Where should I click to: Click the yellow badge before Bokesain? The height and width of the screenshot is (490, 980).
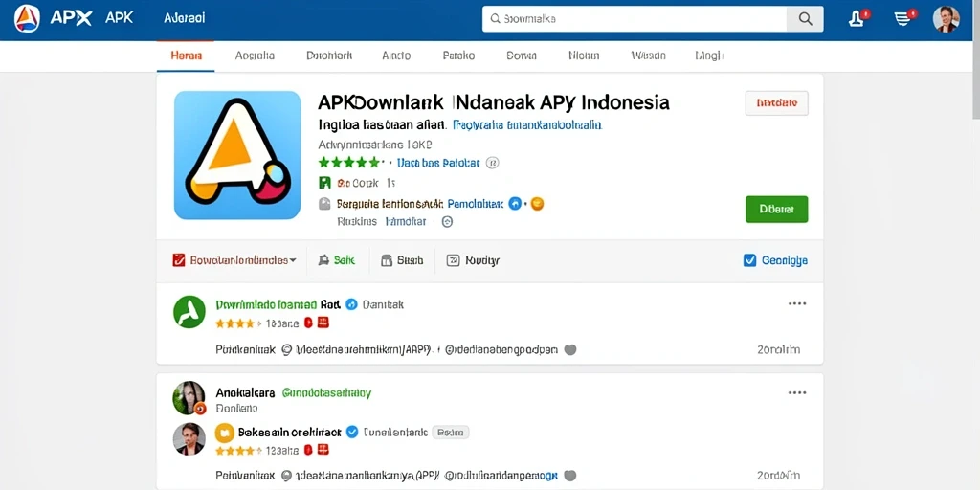(x=224, y=432)
